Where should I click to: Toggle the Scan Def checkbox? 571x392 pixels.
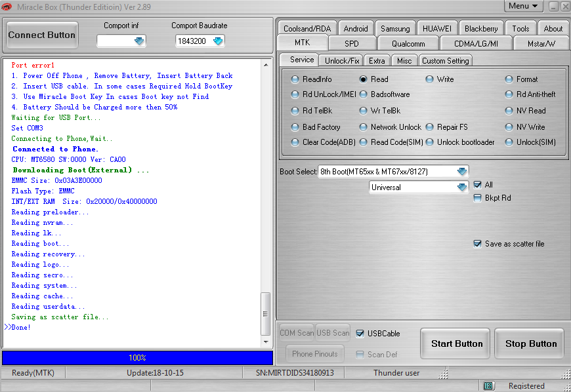click(360, 355)
